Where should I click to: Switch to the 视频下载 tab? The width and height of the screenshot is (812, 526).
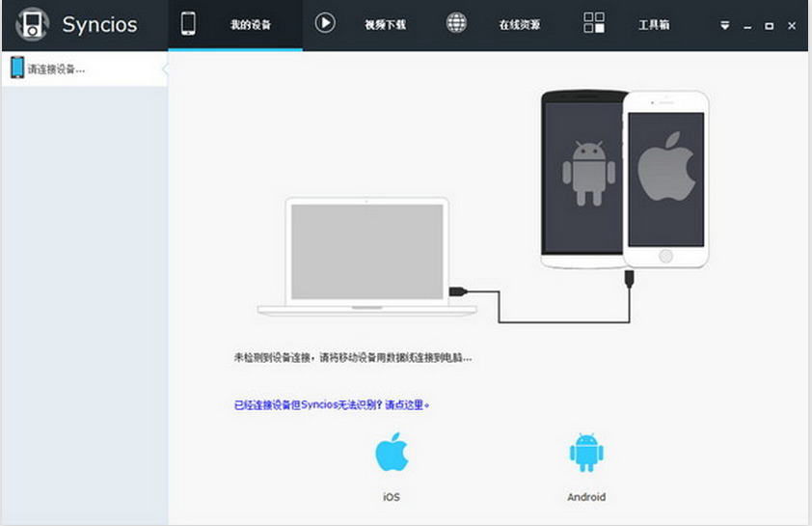pos(386,24)
